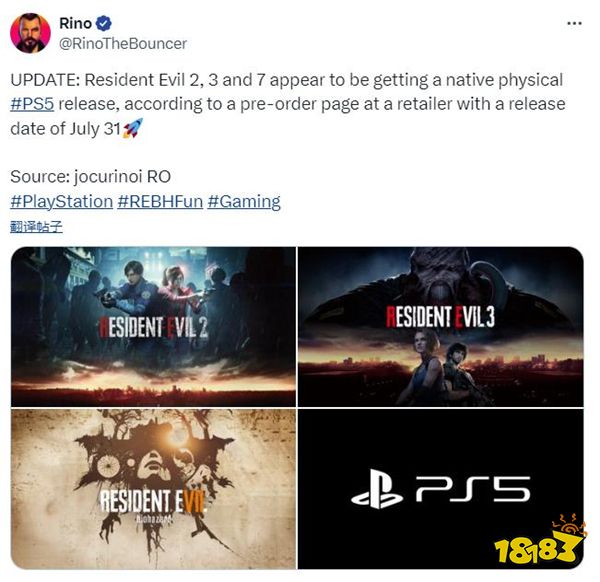This screenshot has height=582, width=600.
Task: Open the Resident Evil VII biohazard image
Action: tap(153, 489)
